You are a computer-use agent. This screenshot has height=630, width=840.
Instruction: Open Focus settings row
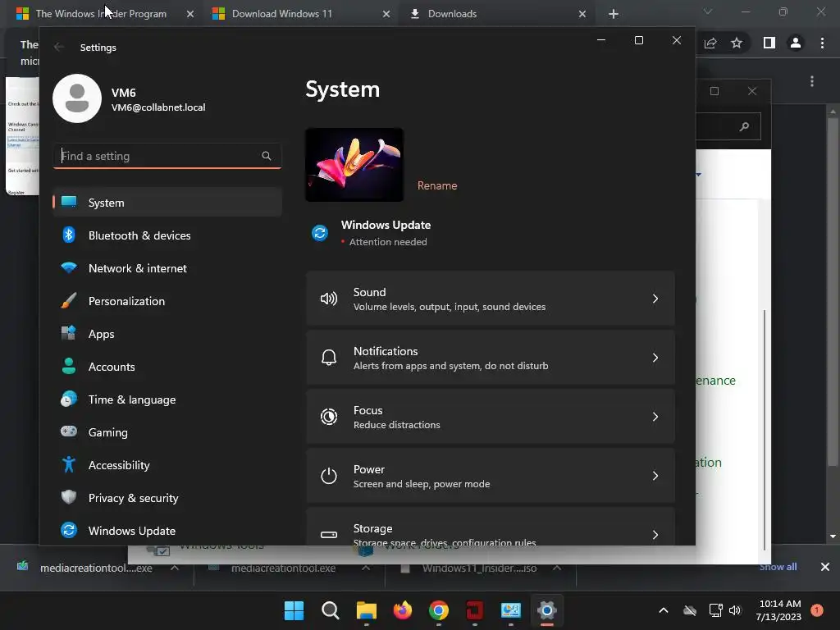coord(491,417)
